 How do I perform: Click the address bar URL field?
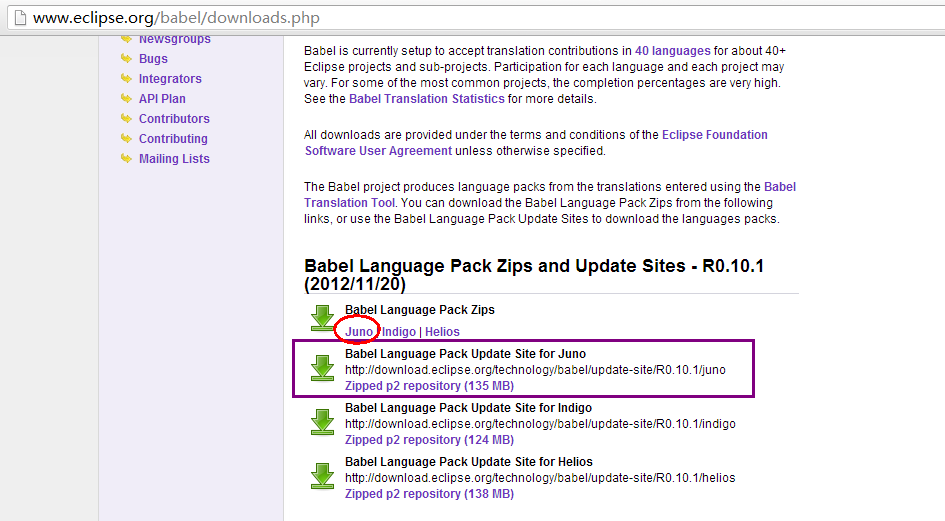tap(476, 17)
